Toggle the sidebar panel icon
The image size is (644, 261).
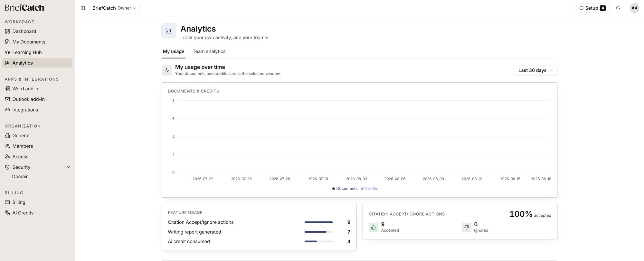[x=83, y=8]
